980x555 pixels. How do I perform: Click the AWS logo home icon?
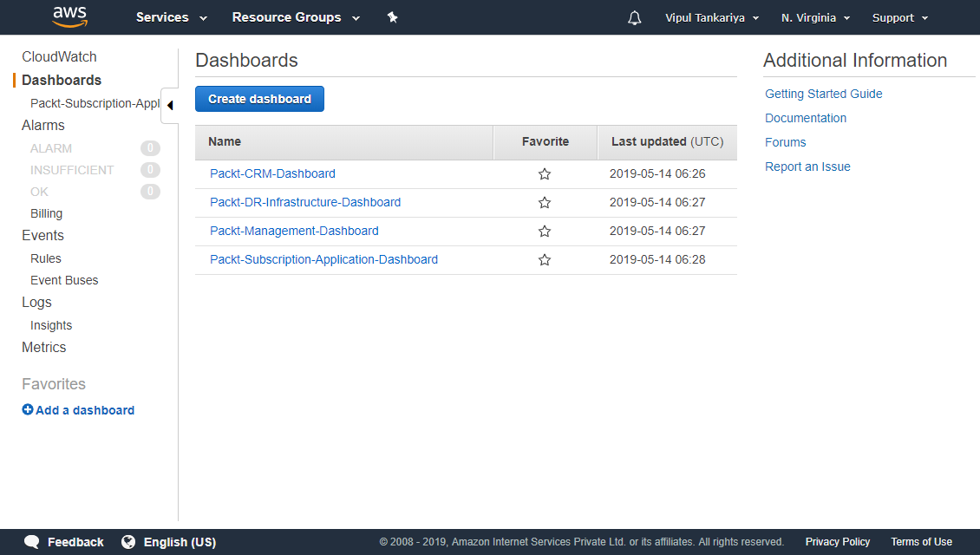click(69, 16)
